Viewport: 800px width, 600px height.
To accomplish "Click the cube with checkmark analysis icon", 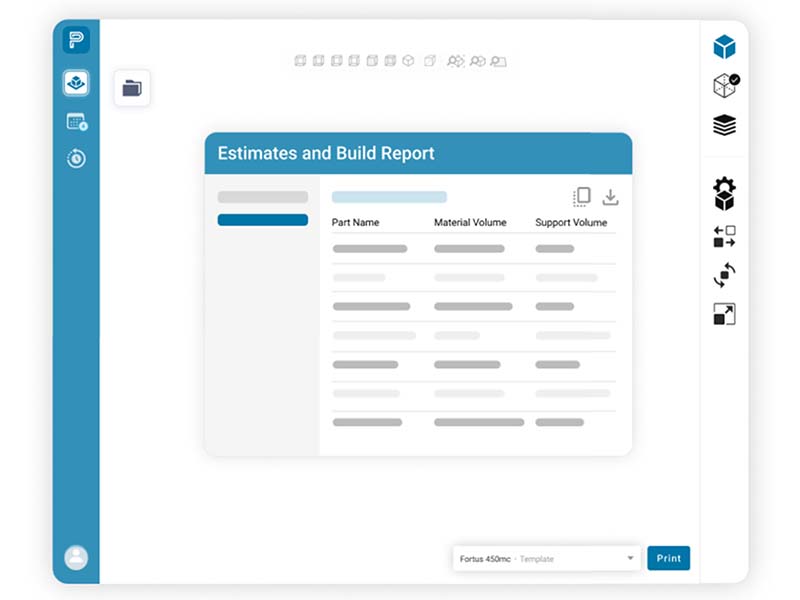I will [725, 86].
